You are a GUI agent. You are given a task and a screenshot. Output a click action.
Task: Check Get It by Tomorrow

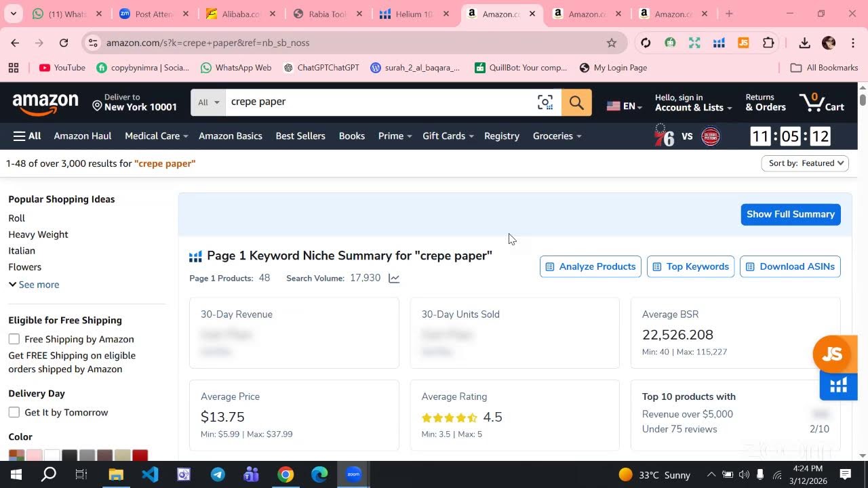[x=14, y=412]
